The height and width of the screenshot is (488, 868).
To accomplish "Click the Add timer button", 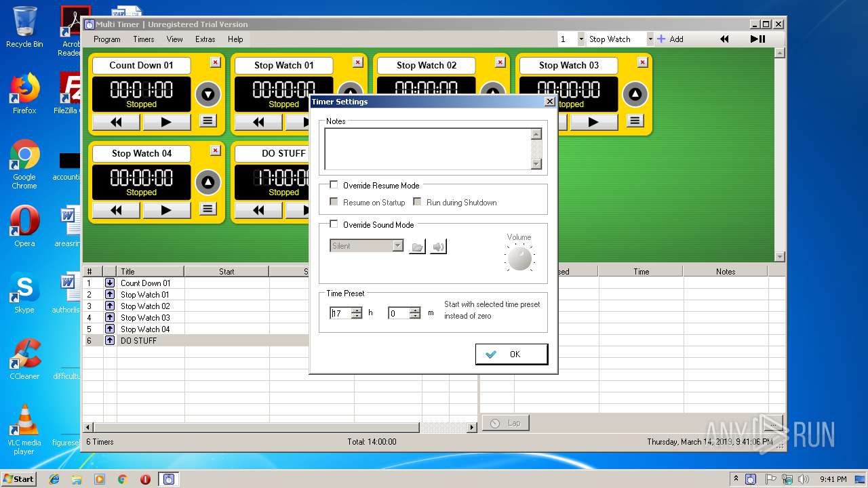I will pyautogui.click(x=671, y=39).
